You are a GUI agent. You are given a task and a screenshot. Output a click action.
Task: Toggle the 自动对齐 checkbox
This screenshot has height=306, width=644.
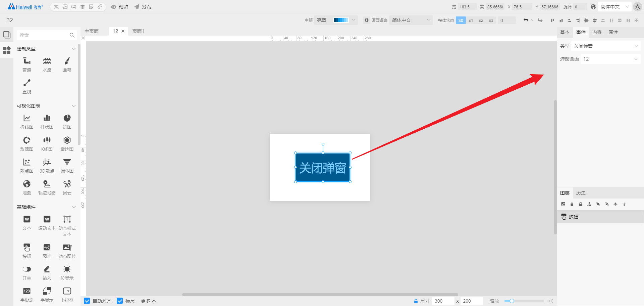pos(87,301)
